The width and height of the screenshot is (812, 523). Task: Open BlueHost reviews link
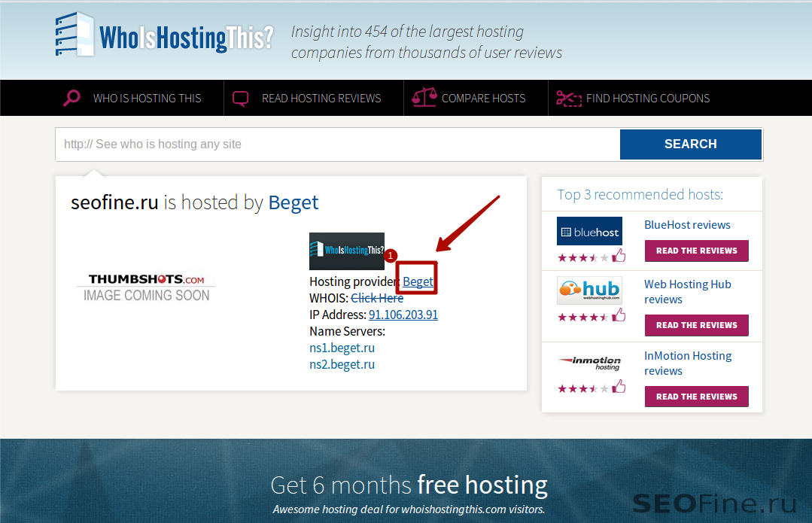click(687, 225)
